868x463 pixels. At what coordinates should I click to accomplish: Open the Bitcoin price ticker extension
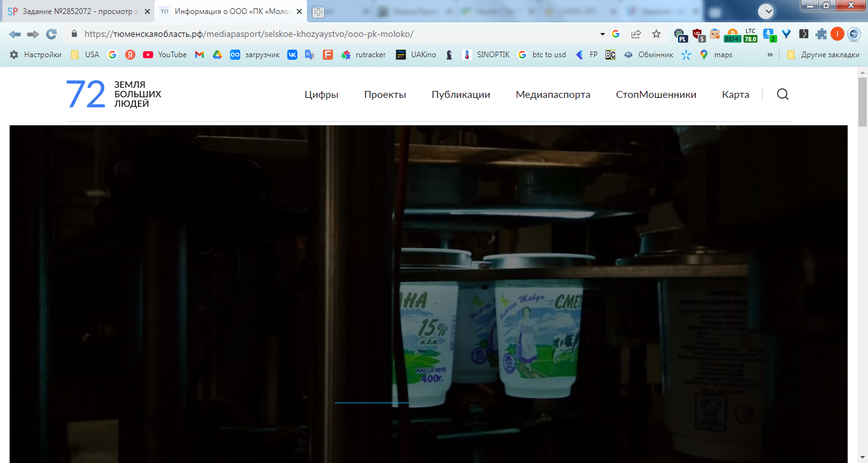[733, 34]
